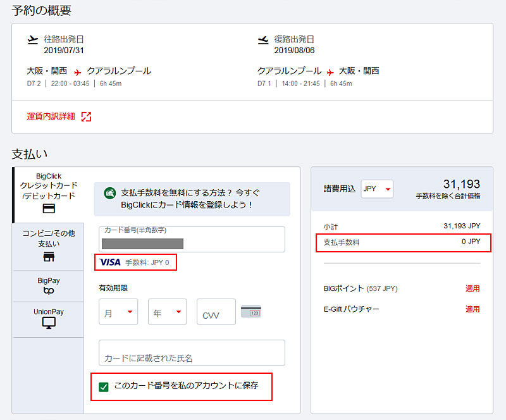The height and width of the screenshot is (420, 506).
Task: Click 適用 for BIGポイント
Action: click(472, 288)
